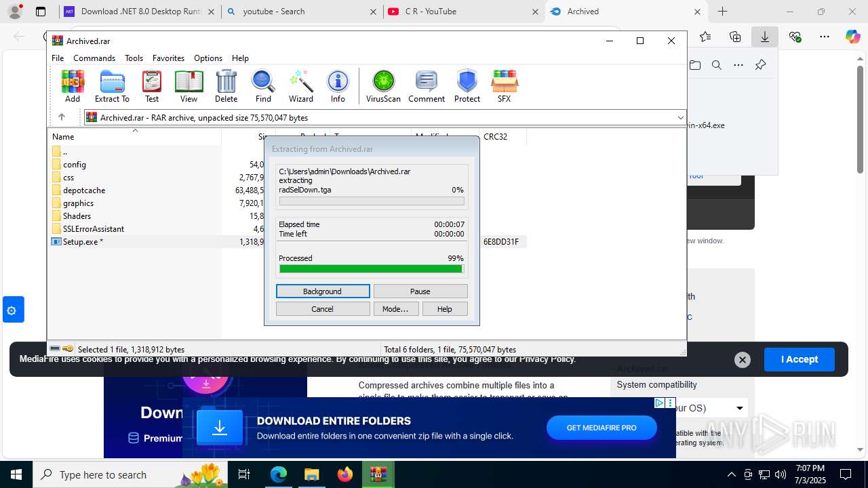Click the Protect shield icon
The image size is (868, 488).
click(x=467, y=86)
